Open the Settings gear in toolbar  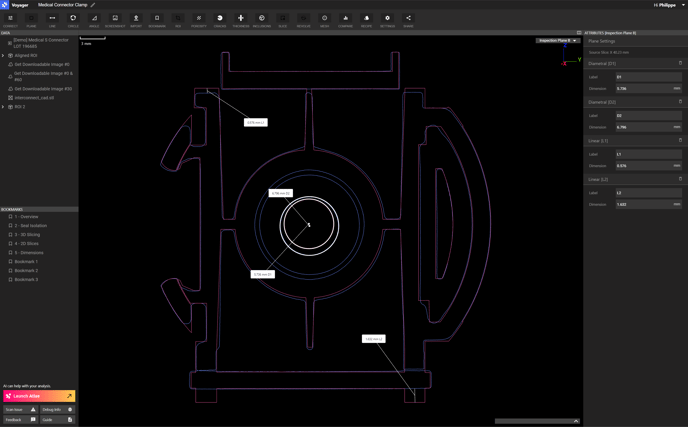tap(387, 20)
